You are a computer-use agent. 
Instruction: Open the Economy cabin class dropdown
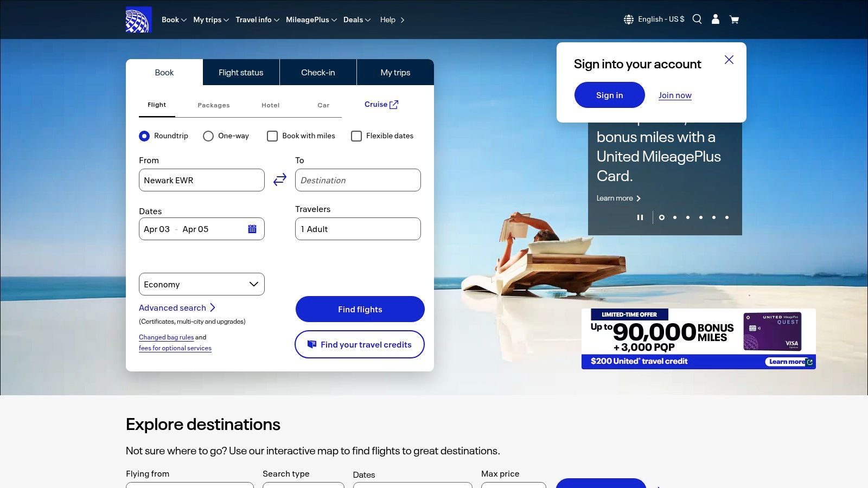(x=201, y=284)
